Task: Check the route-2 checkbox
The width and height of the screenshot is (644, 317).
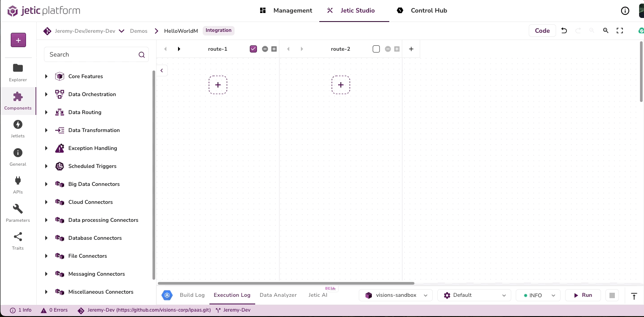Action: point(376,49)
